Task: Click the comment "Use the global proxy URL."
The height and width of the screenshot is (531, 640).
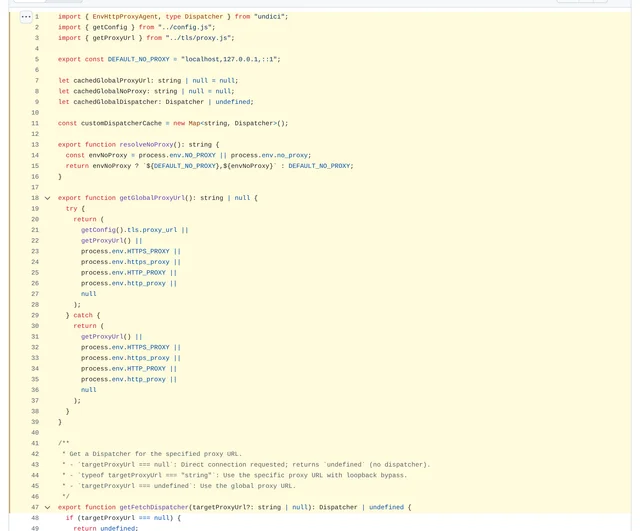Action: [248, 486]
